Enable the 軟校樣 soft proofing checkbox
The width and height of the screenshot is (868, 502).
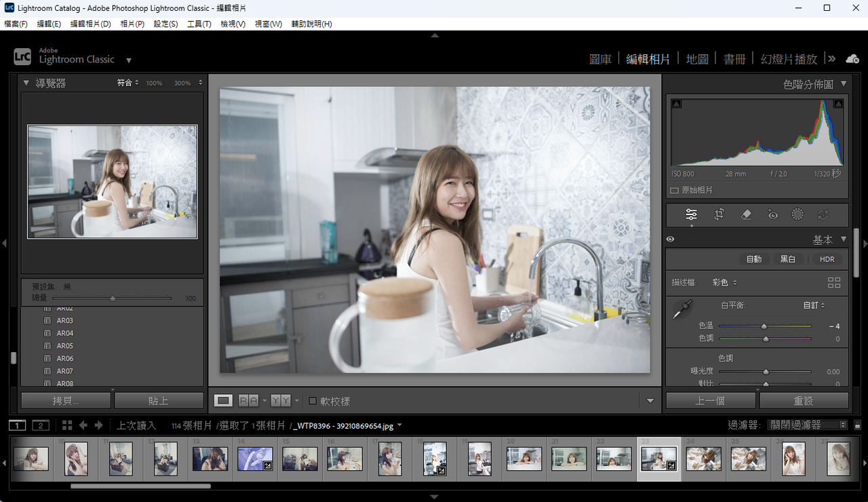coord(313,401)
